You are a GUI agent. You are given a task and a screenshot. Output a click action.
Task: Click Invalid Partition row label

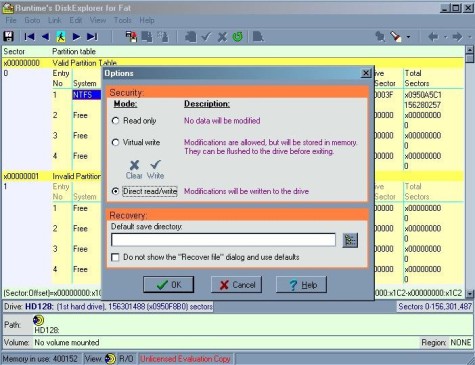coord(76,176)
